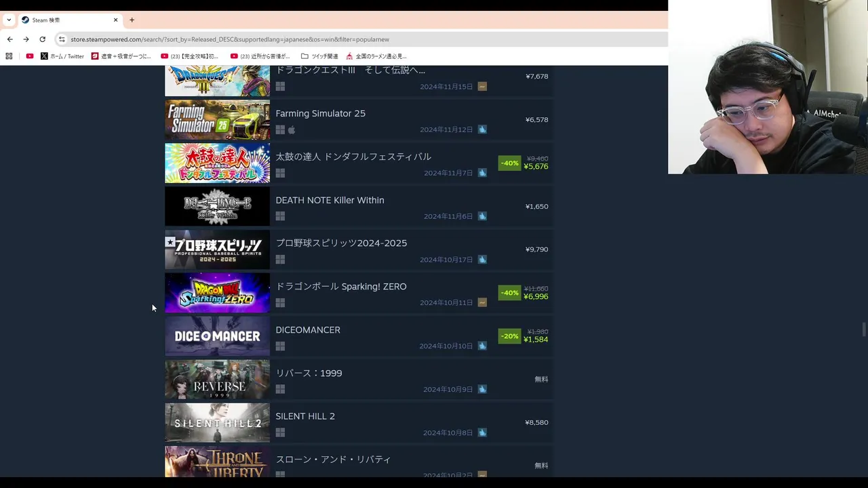Click macOS icon under Farming Simulator 25
Screen dimensions: 868x488
point(292,129)
